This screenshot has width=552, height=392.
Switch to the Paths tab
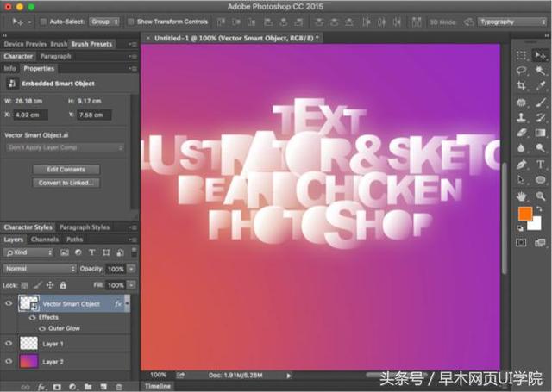(x=75, y=240)
